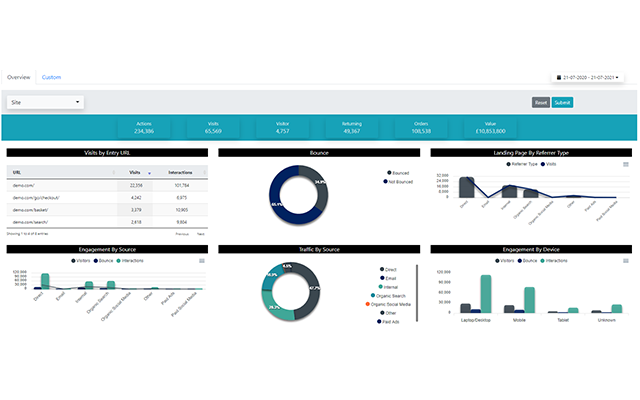The image size is (640, 400).
Task: Click the Visits 65,569 stat tile
Action: (213, 127)
